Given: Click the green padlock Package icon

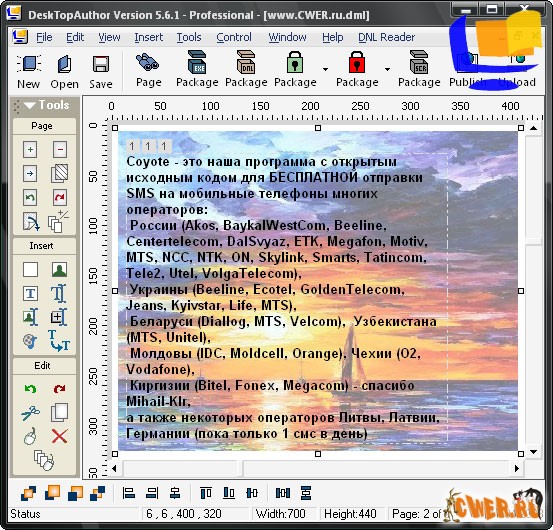Looking at the screenshot, I should (x=295, y=62).
